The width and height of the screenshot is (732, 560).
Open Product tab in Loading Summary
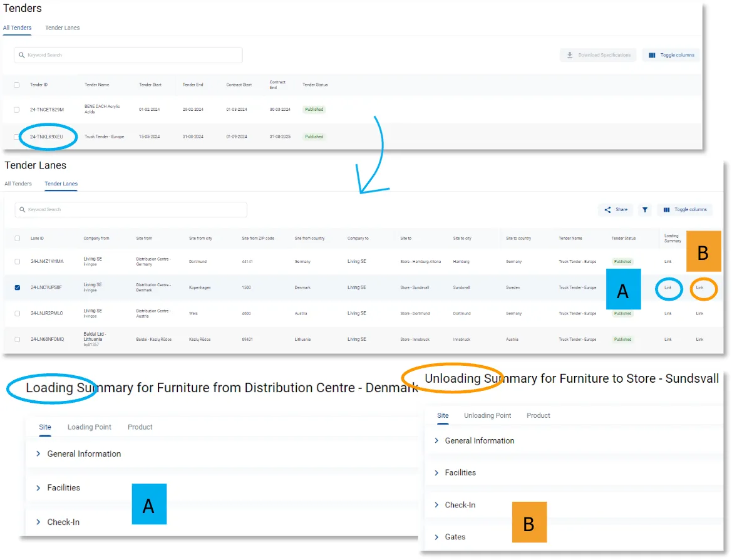click(x=140, y=427)
